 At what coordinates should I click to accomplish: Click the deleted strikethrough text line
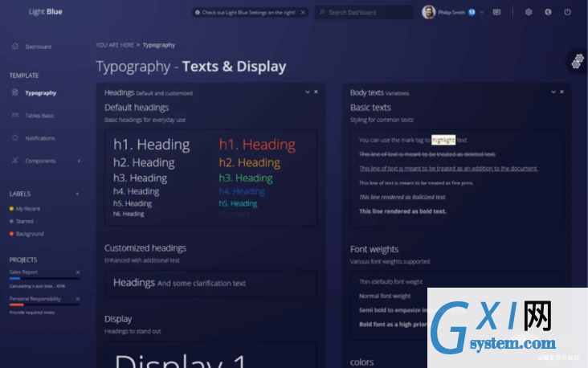[x=427, y=154]
